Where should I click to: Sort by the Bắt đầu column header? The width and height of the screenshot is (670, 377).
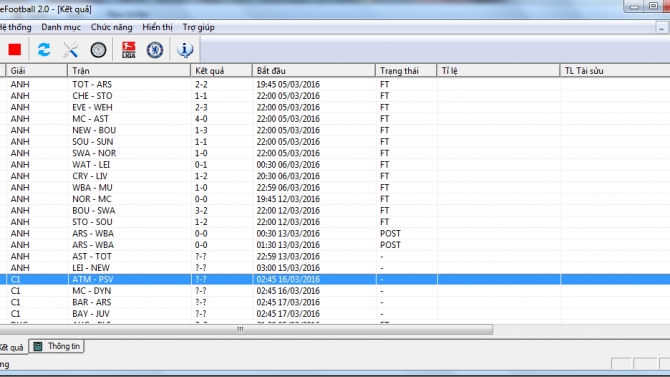314,71
